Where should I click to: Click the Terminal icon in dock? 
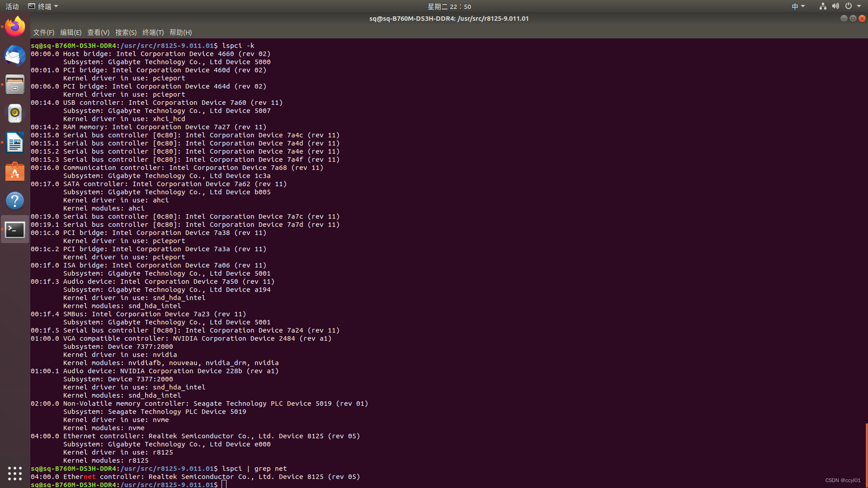click(15, 230)
